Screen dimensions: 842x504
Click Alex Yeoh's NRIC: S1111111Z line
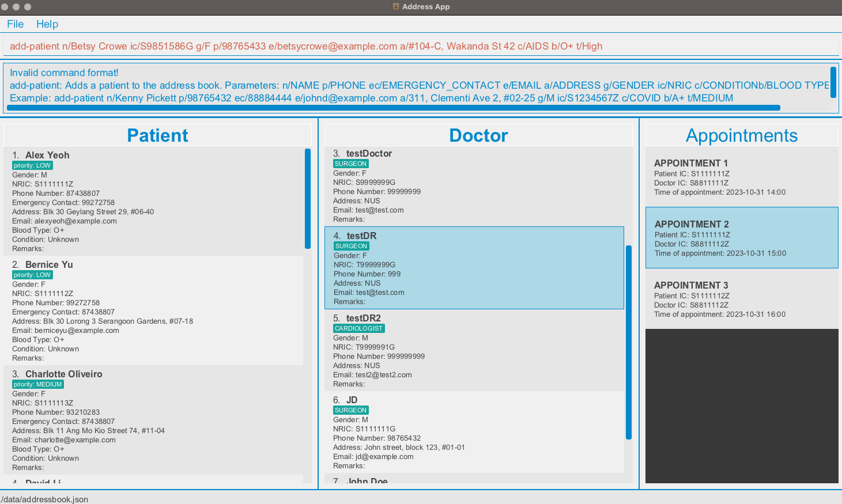(43, 184)
